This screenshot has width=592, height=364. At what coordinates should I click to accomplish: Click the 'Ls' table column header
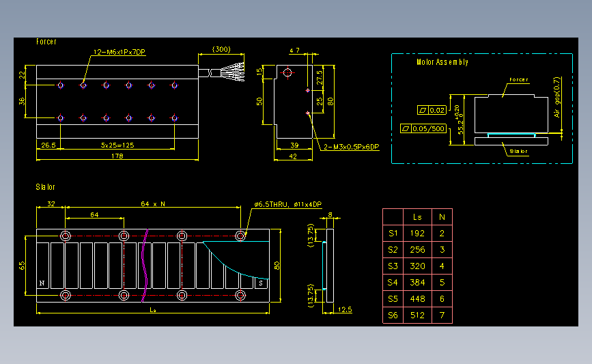point(417,217)
